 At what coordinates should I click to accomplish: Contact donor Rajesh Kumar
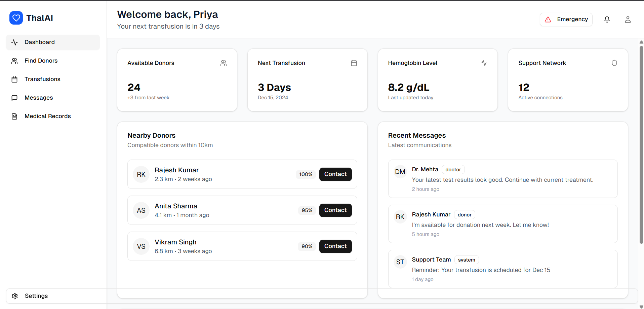335,174
